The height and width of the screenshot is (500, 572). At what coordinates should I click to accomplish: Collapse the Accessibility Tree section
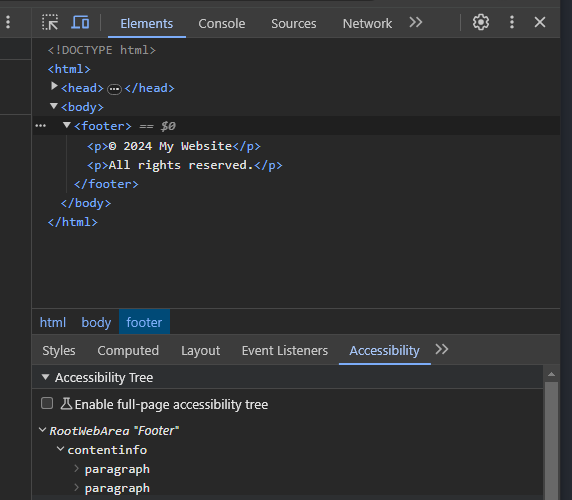(x=45, y=377)
